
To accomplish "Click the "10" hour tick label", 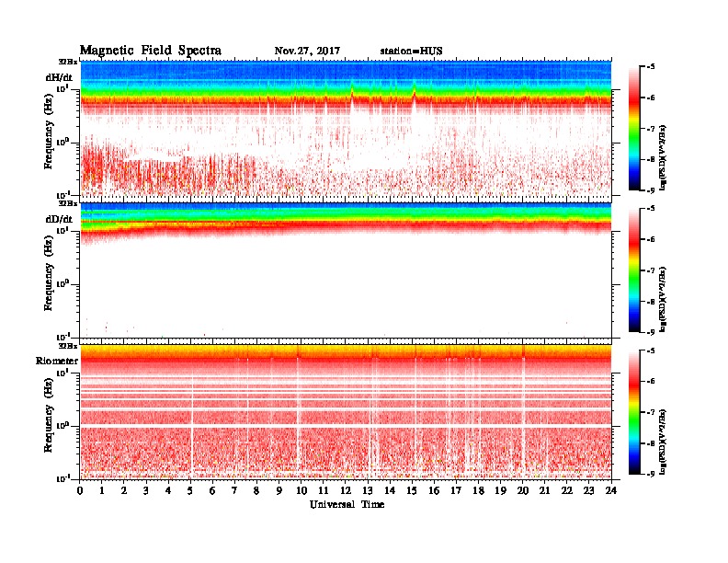I will click(x=301, y=490).
